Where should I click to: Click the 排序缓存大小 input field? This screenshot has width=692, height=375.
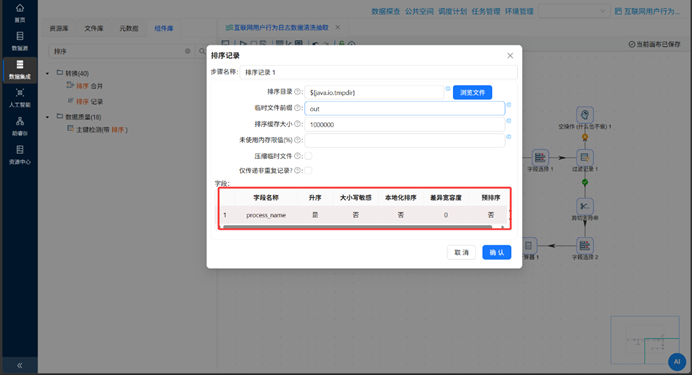[x=405, y=124]
